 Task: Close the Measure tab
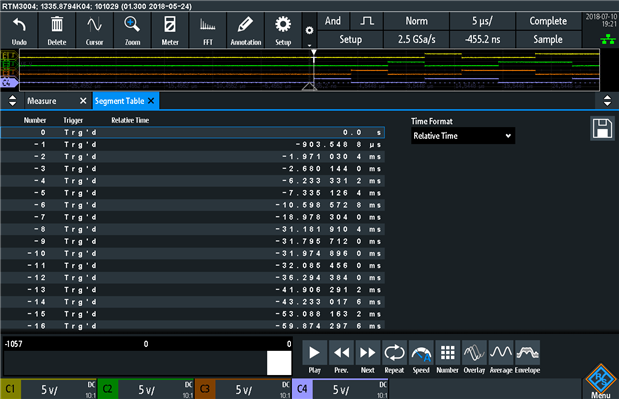click(83, 101)
